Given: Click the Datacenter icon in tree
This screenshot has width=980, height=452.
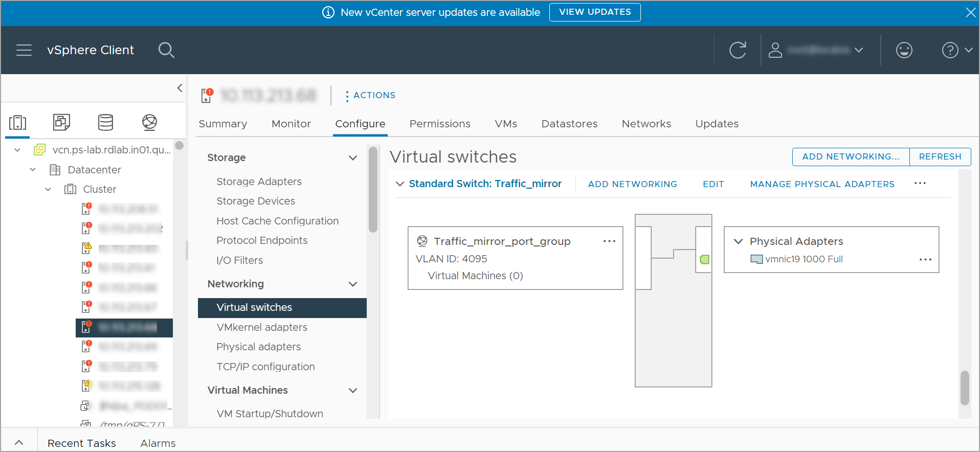Looking at the screenshot, I should (55, 170).
